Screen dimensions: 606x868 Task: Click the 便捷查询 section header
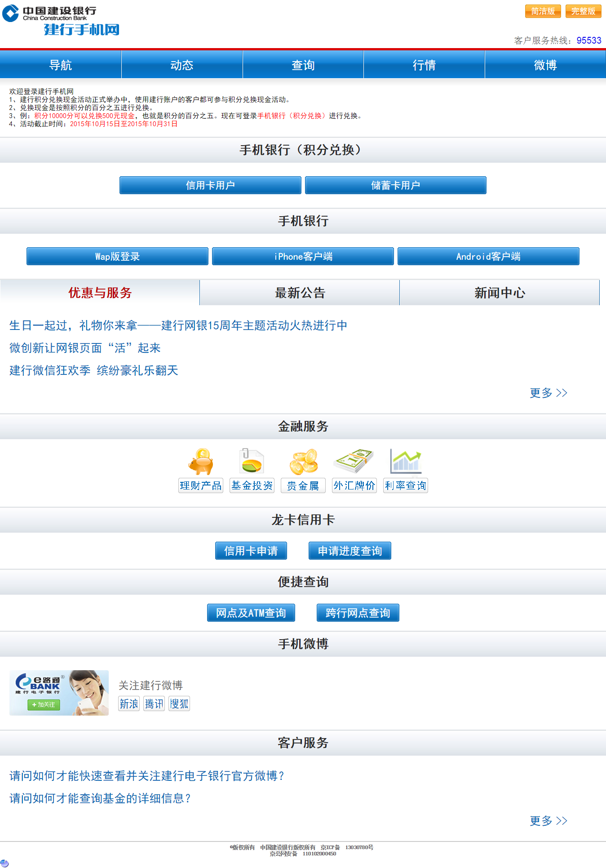pyautogui.click(x=303, y=582)
